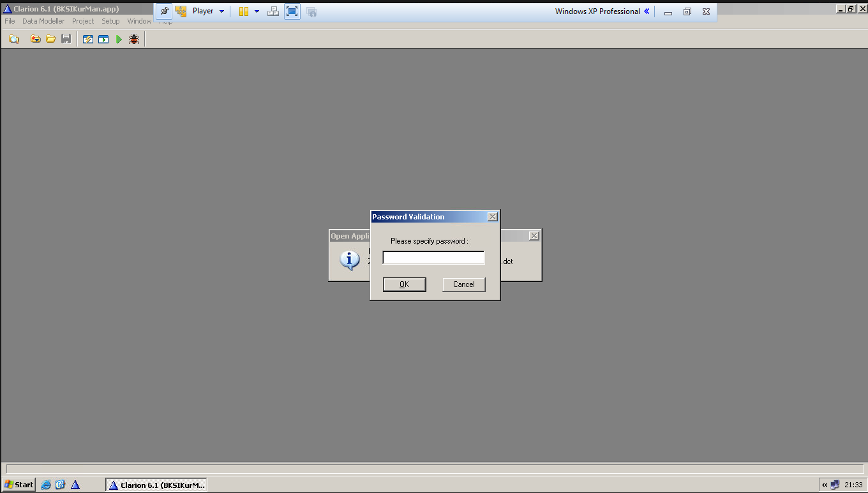Viewport: 868px width, 493px height.
Task: Expand hidden system tray icons chevron
Action: click(825, 485)
